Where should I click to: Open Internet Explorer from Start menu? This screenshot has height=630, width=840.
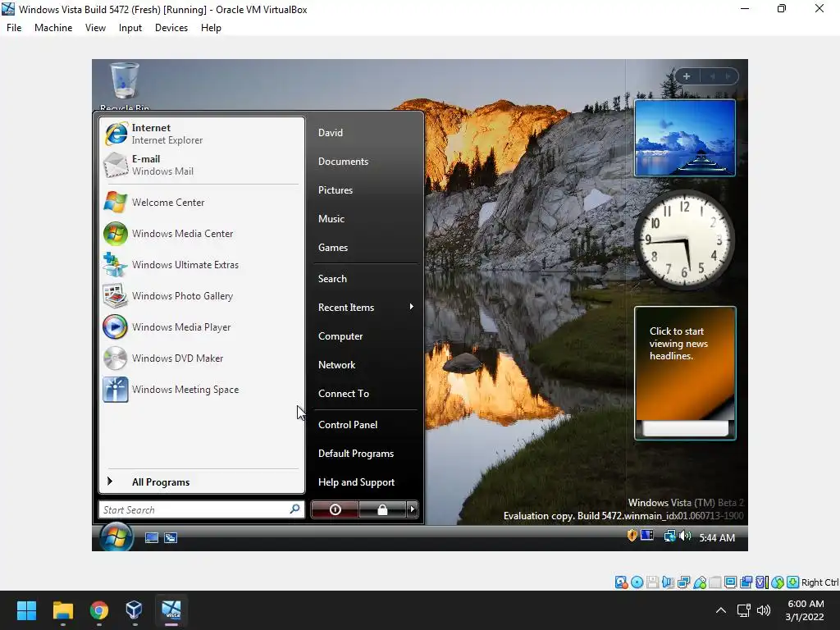point(202,134)
